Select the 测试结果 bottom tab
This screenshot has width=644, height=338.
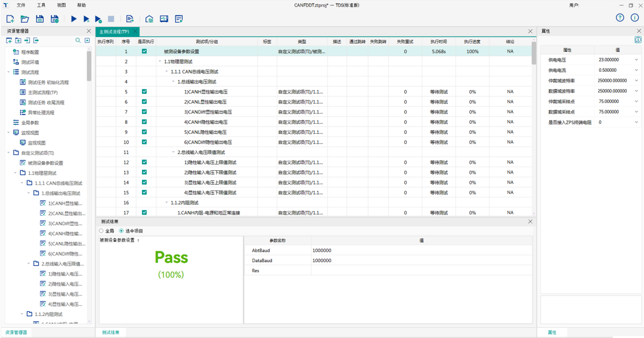tap(110, 332)
